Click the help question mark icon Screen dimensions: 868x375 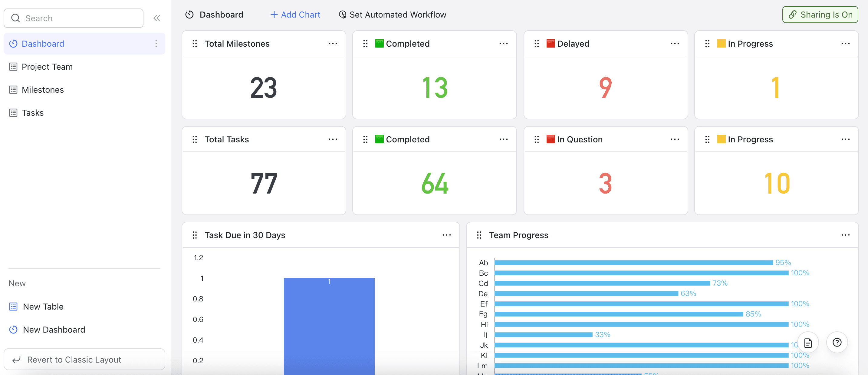(837, 343)
